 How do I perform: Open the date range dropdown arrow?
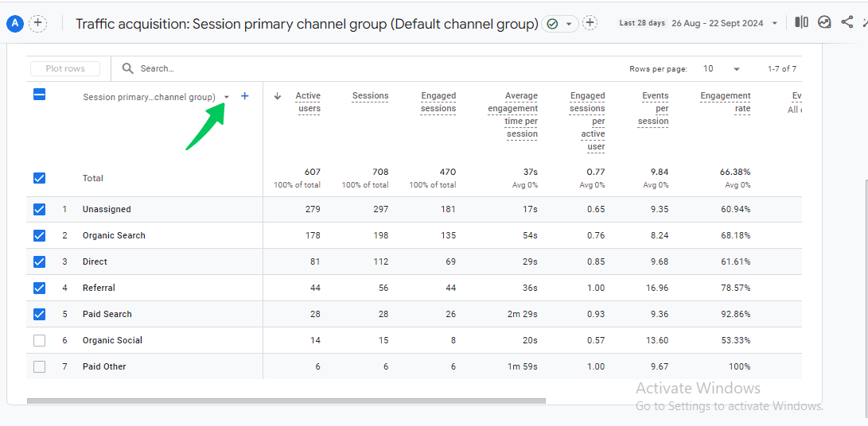tap(774, 23)
